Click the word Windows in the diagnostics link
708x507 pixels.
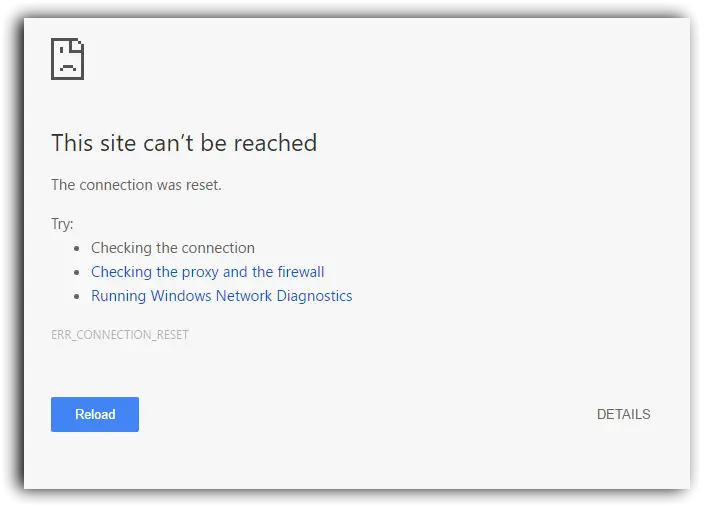[181, 296]
